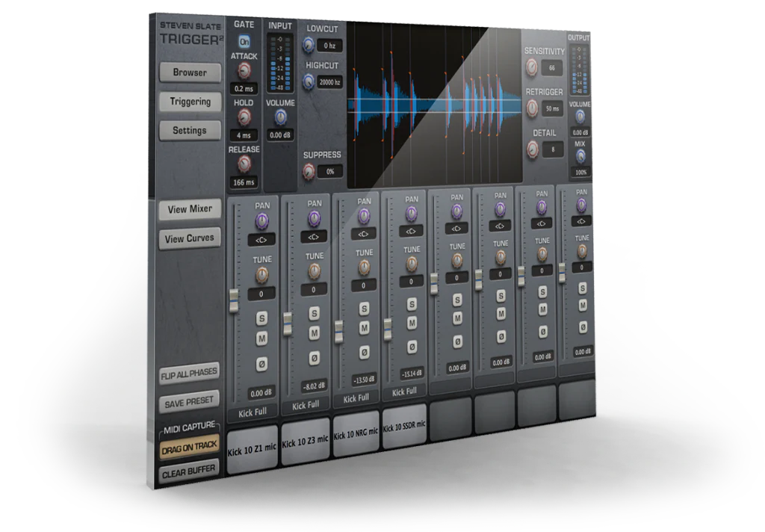Click Pan knob on Kick 10 Z3 channel

click(315, 218)
